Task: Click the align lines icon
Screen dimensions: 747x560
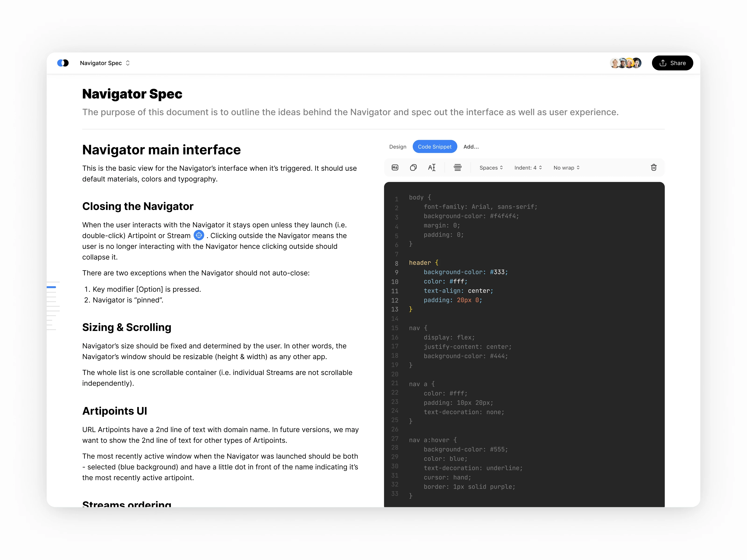Action: 457,168
